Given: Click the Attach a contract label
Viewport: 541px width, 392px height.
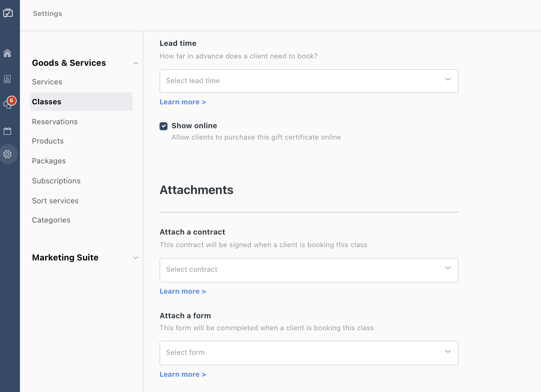Looking at the screenshot, I should (x=192, y=232).
